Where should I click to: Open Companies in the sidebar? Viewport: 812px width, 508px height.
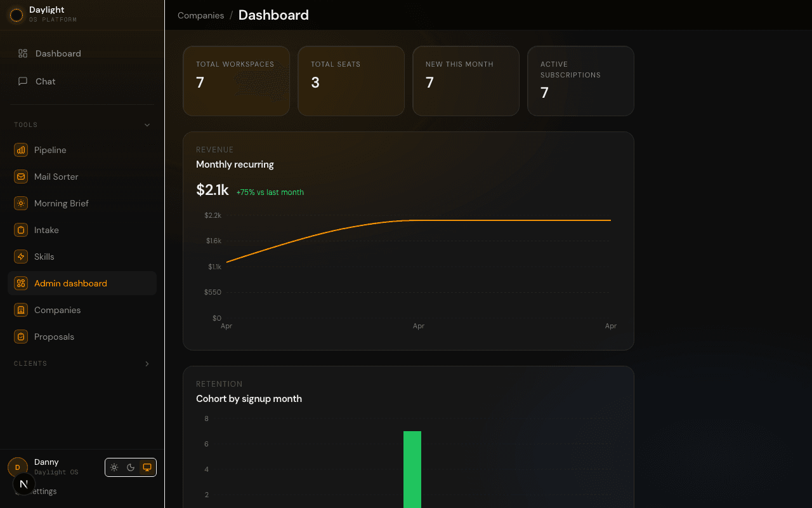pos(82,310)
